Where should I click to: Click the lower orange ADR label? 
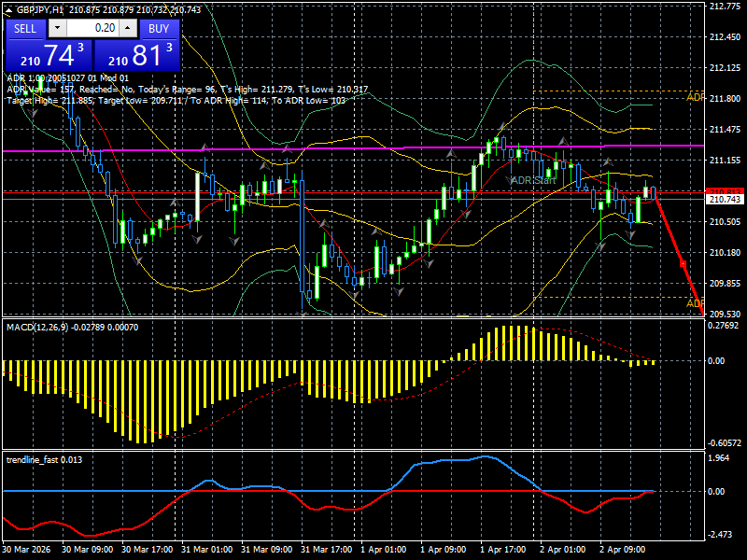[695, 303]
